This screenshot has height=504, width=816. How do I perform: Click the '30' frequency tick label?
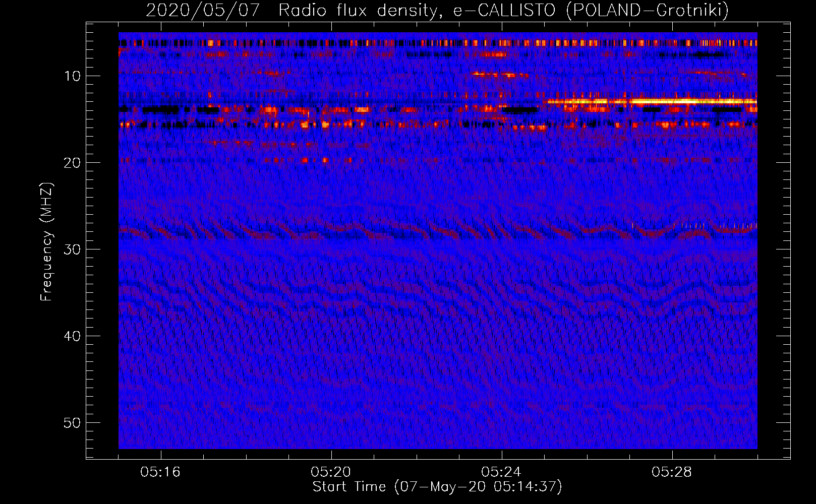(73, 249)
